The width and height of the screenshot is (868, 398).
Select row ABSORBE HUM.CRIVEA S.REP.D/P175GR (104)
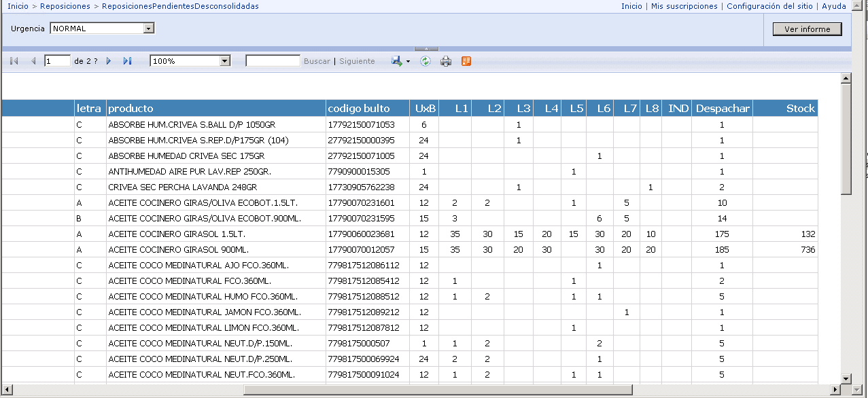click(409, 141)
